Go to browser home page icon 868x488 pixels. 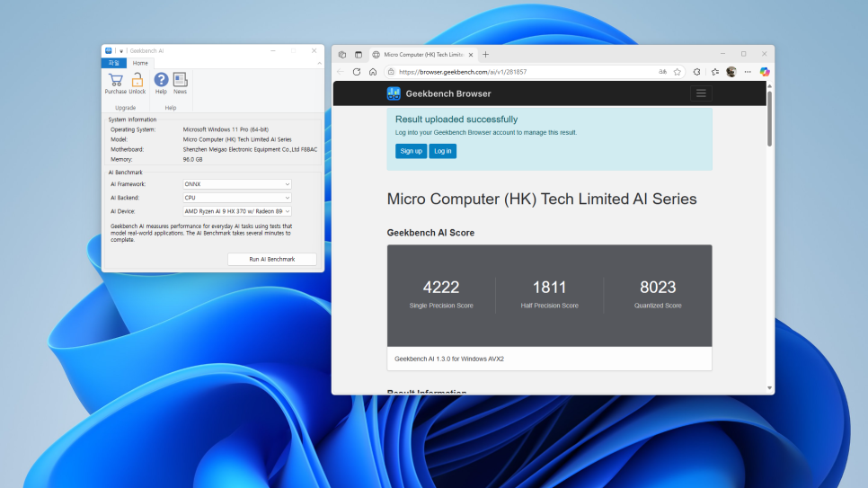click(x=373, y=72)
